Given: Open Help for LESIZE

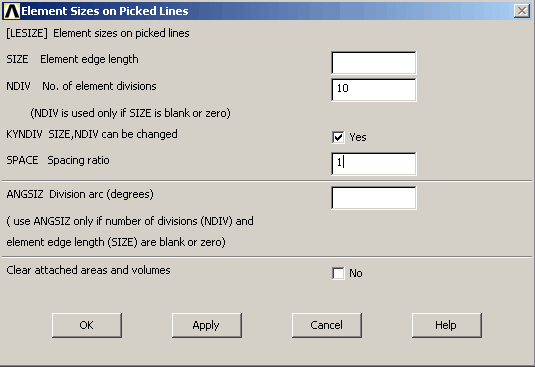Looking at the screenshot, I should click(447, 325).
